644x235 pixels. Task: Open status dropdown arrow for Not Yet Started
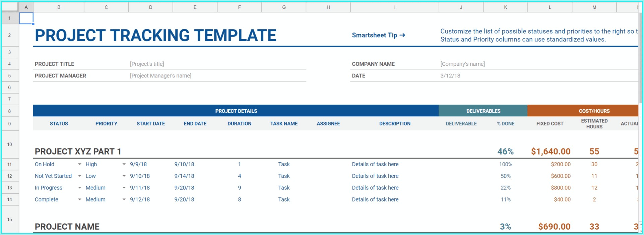80,176
